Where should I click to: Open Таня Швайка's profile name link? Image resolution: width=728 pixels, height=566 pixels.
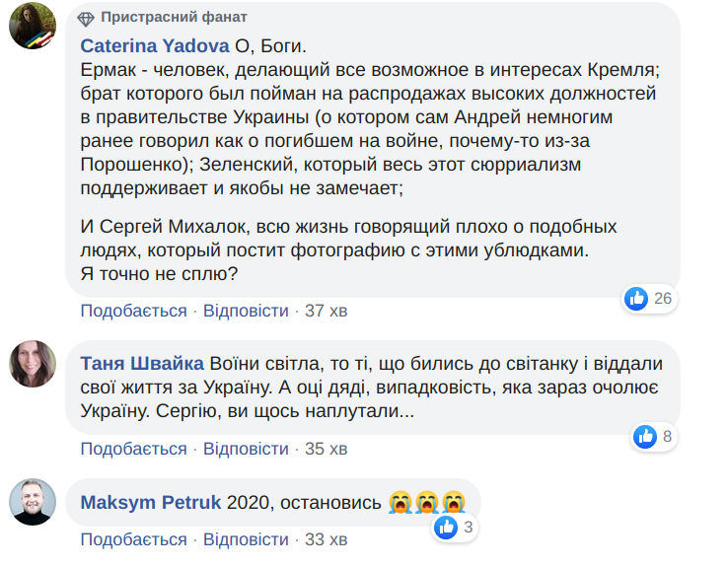(141, 363)
